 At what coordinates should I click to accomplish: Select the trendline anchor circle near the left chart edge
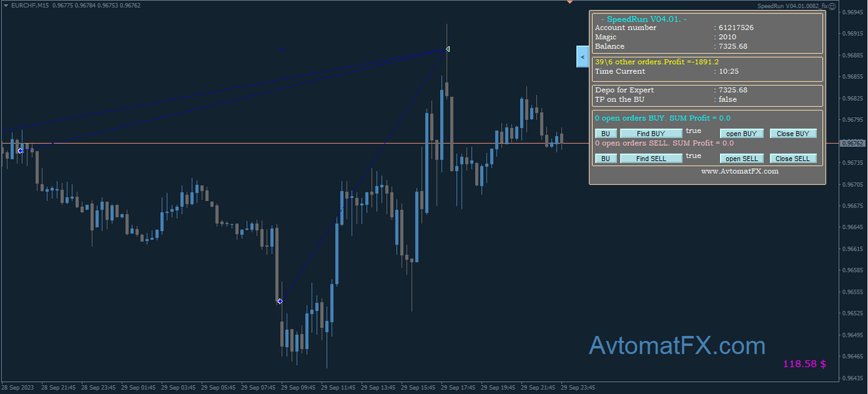point(20,151)
